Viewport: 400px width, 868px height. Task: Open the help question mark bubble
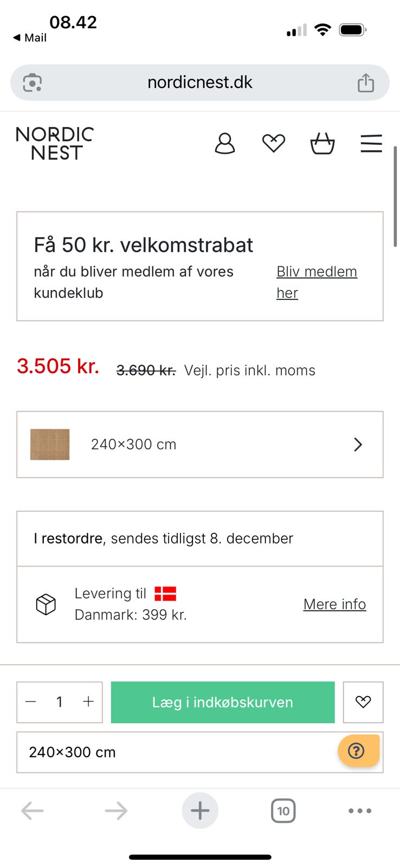pos(358,751)
